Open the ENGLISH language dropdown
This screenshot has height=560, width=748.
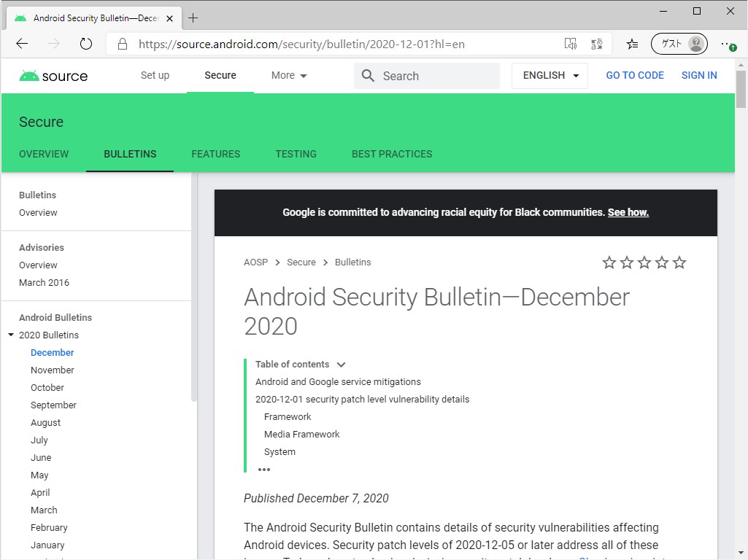pos(549,75)
